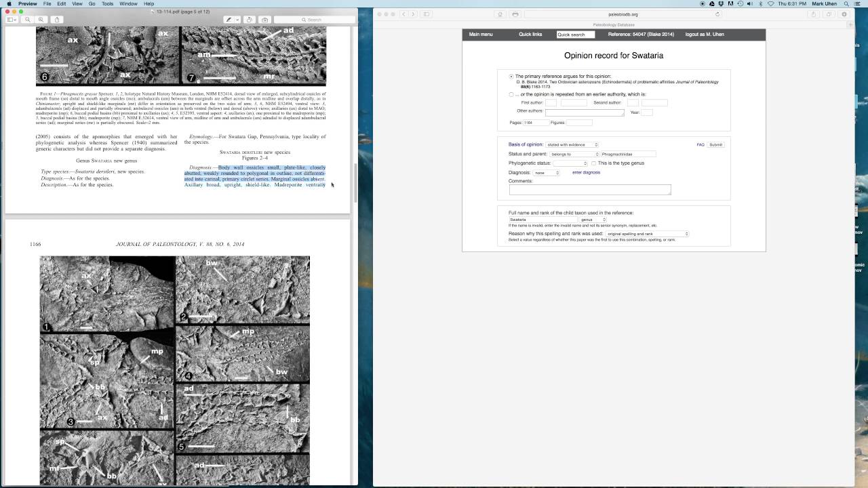
Task: Open Diagnosis 'none' dropdown
Action: coord(547,173)
